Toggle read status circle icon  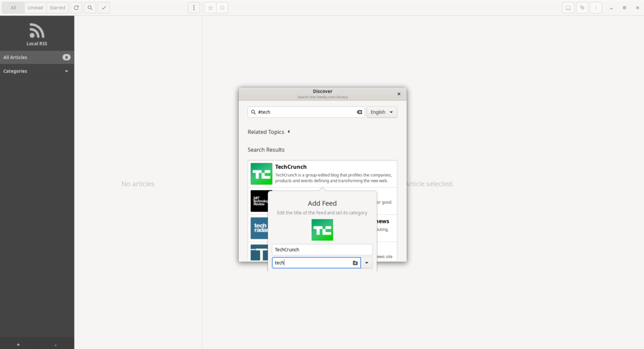pos(223,8)
